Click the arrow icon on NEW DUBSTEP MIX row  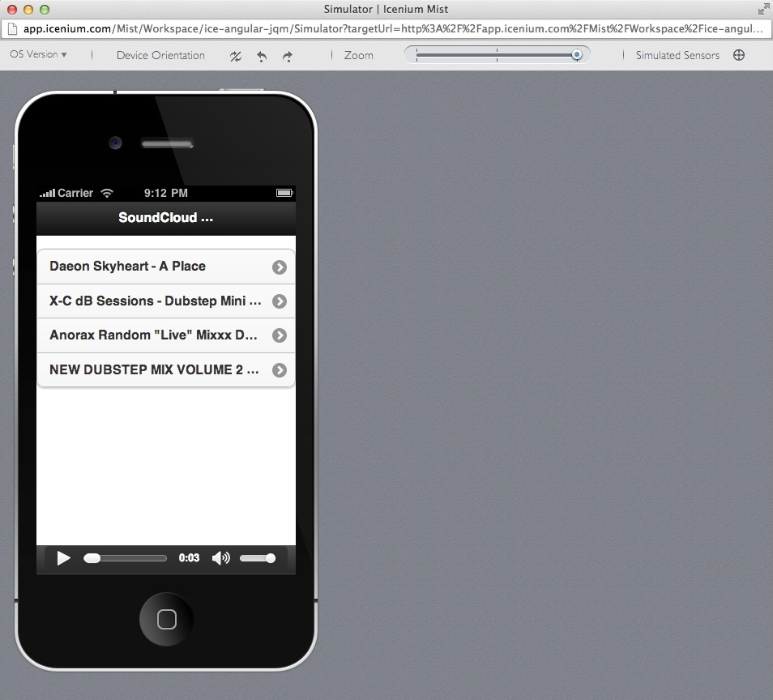(280, 370)
